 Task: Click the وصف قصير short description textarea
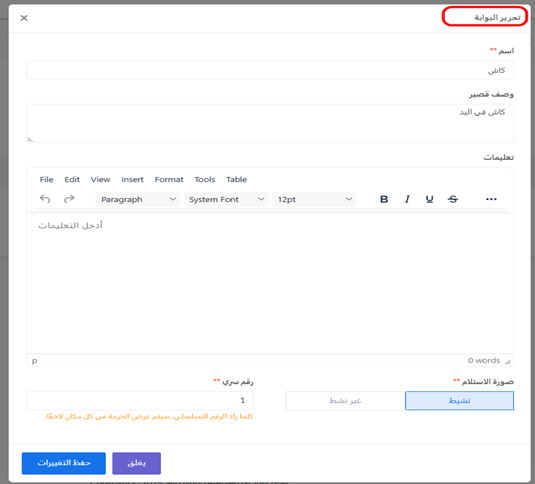tap(270, 123)
